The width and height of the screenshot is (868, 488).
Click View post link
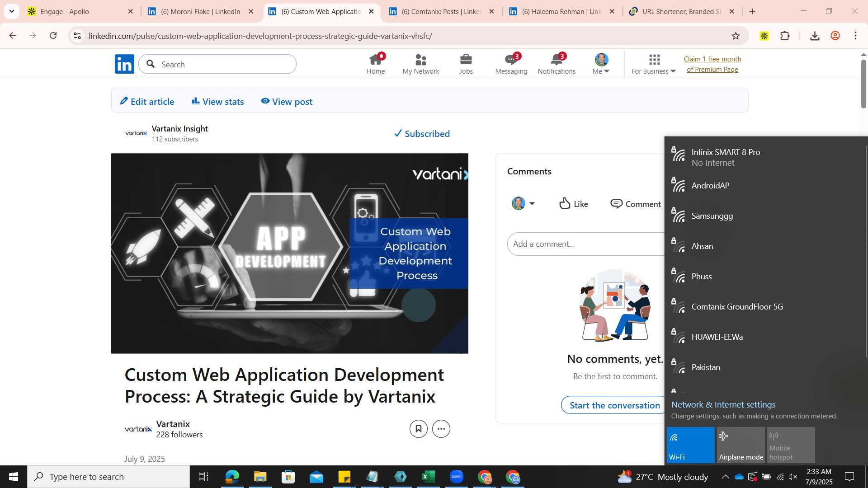click(x=287, y=102)
